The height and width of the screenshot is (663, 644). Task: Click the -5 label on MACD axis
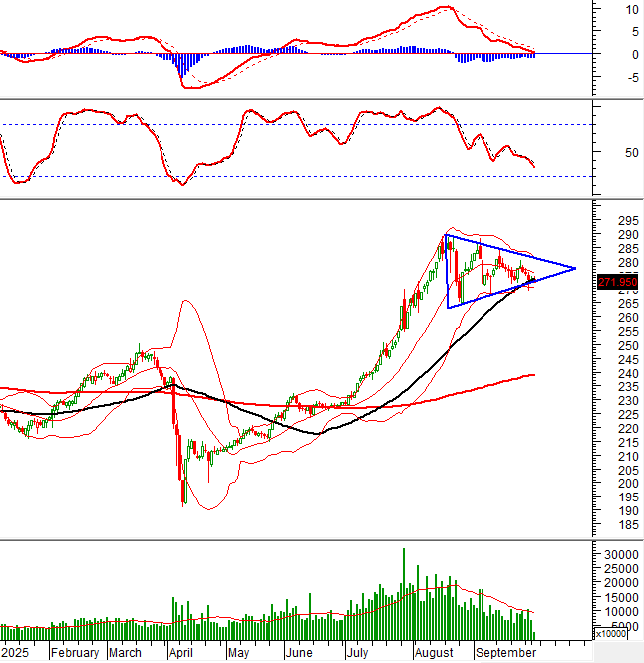coord(608,76)
